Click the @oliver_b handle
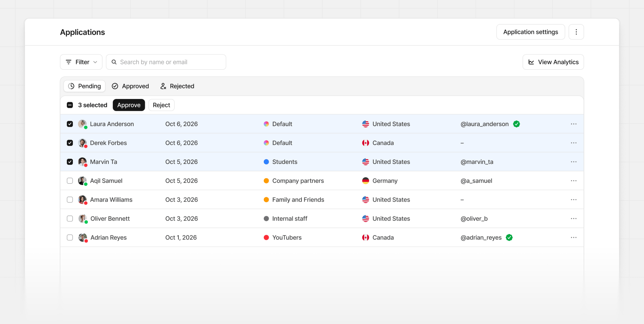 (x=474, y=218)
